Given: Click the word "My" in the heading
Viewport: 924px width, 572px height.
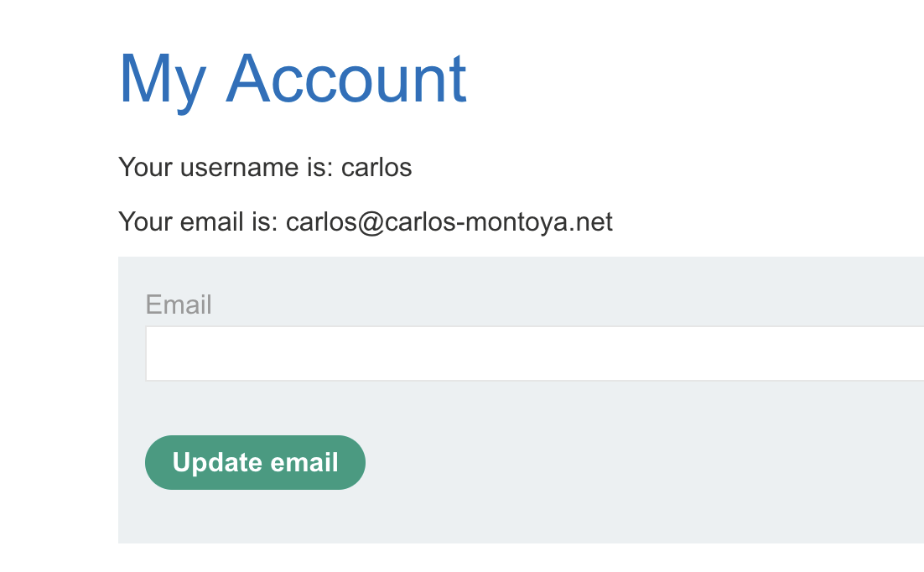Looking at the screenshot, I should pos(163,80).
